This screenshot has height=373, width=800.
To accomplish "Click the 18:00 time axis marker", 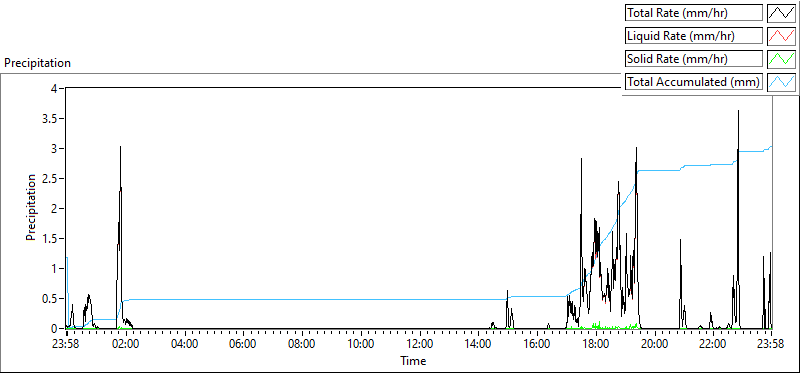I will 595,343.
